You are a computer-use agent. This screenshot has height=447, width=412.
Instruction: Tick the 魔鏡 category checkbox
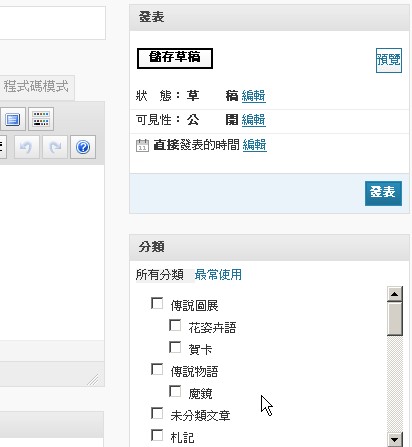coord(175,391)
